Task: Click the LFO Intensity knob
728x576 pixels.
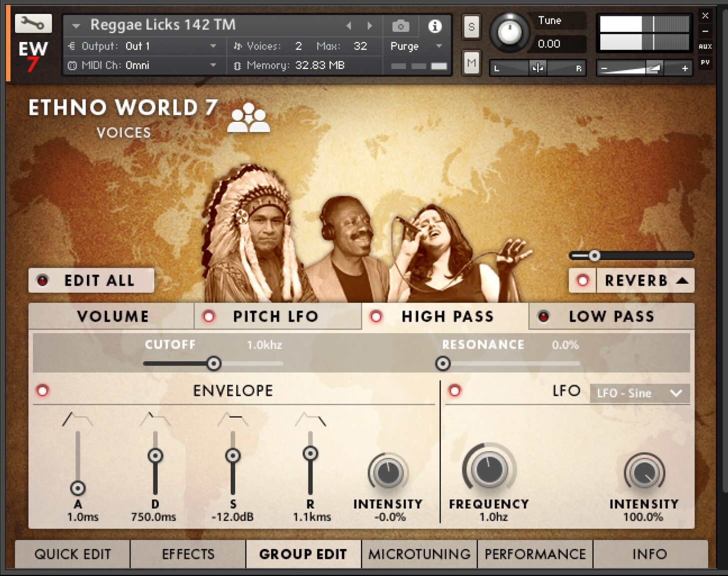Action: click(x=644, y=472)
